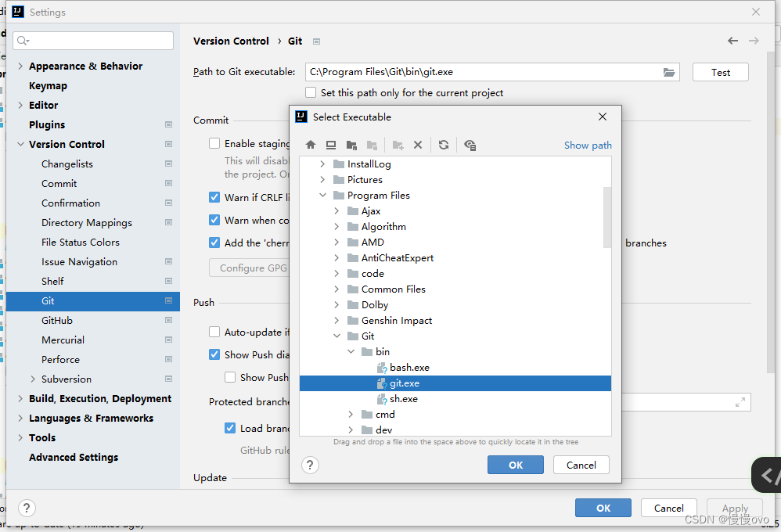The image size is (781, 532).
Task: Select the AntiCheatExpert folder
Action: pos(397,258)
